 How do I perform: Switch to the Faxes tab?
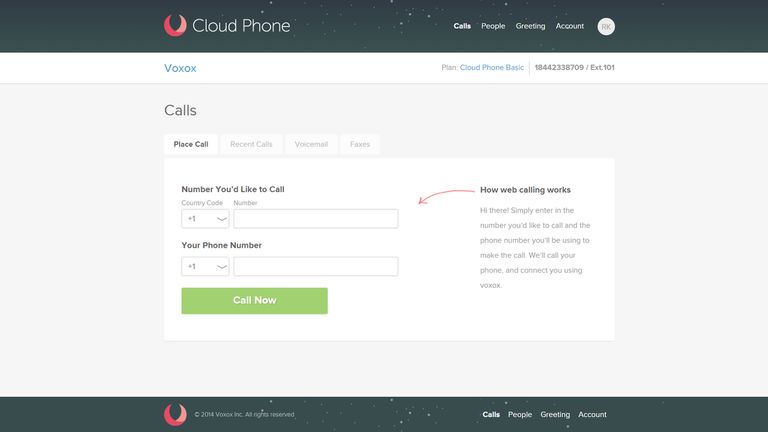[360, 144]
